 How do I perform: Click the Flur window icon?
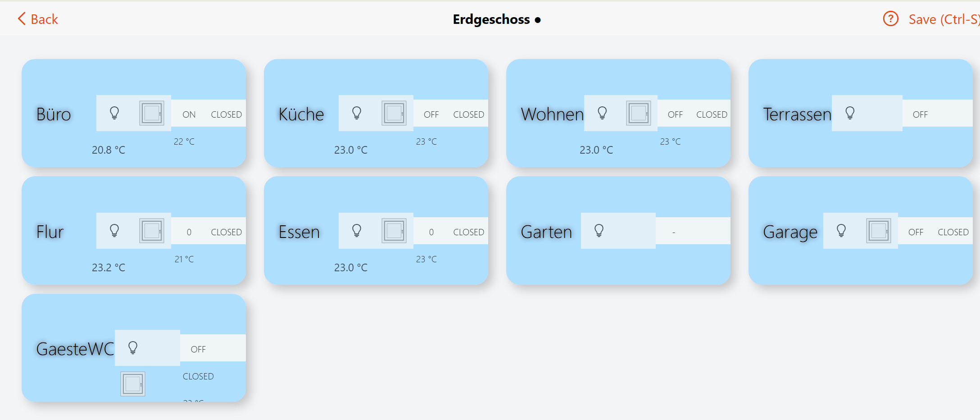(x=152, y=231)
